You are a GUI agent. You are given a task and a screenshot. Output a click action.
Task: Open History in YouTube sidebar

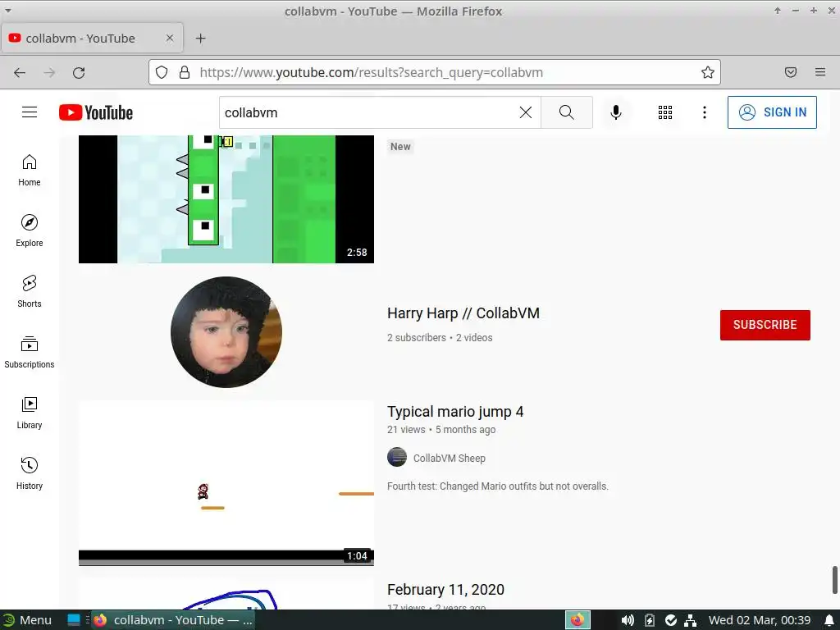[30, 473]
